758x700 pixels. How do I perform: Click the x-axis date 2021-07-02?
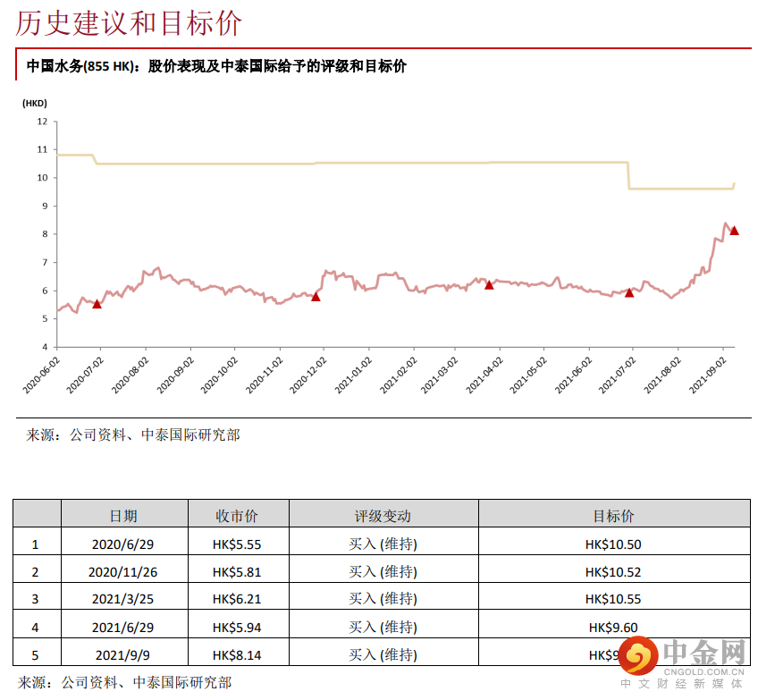point(617,375)
